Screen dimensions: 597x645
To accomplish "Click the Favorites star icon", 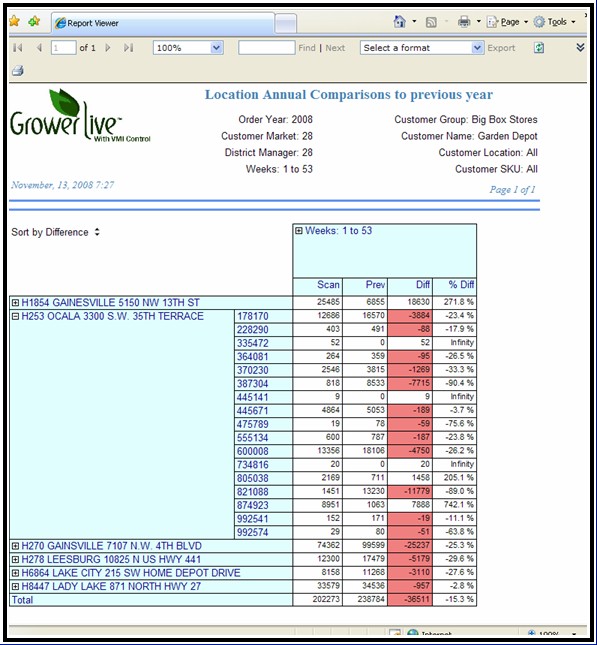I will click(x=14, y=21).
